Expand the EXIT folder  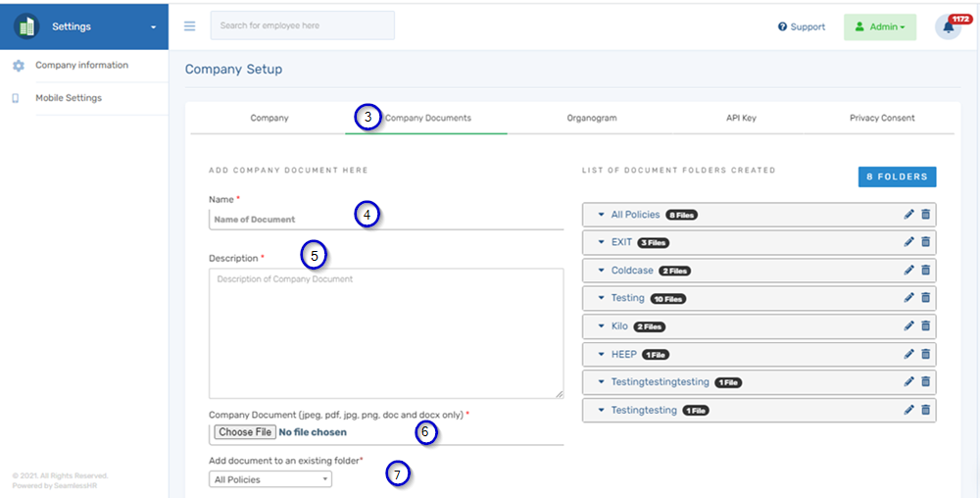pos(602,242)
